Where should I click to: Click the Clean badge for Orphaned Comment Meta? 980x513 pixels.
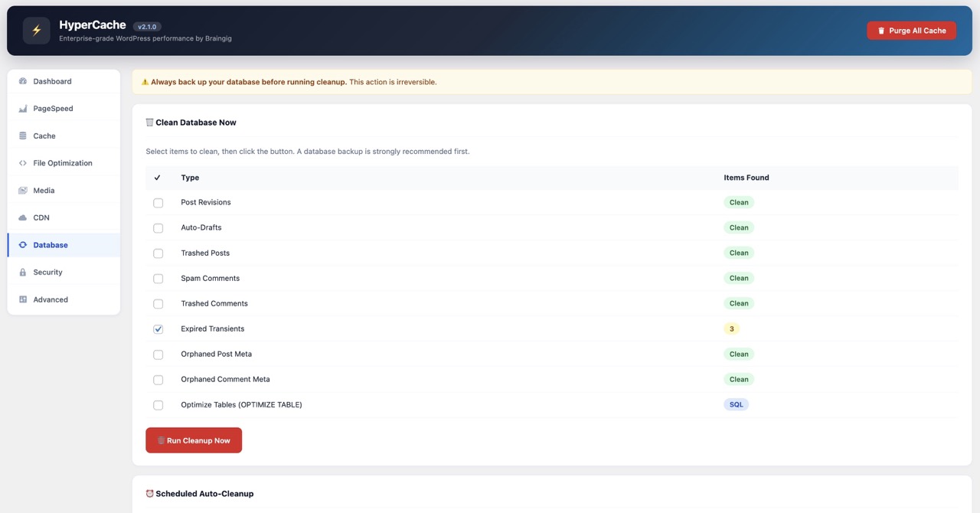click(739, 380)
